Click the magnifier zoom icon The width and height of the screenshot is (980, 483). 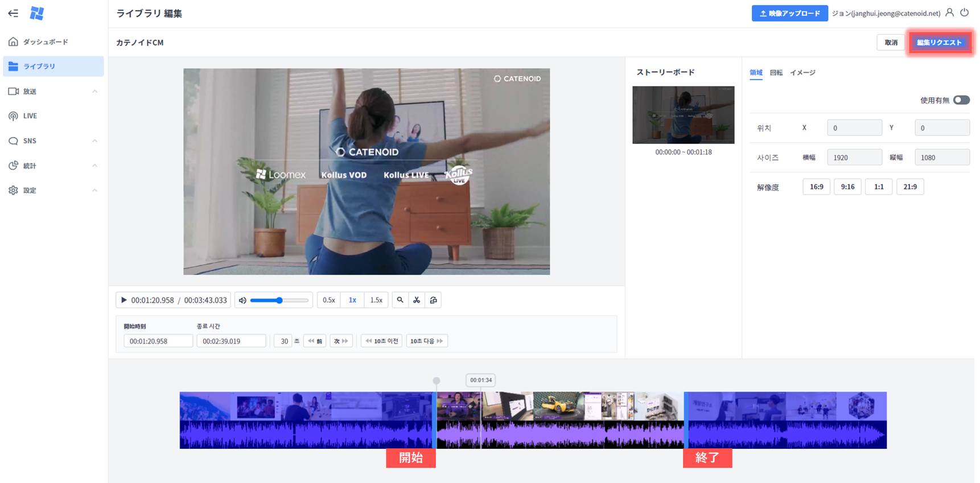coord(400,300)
